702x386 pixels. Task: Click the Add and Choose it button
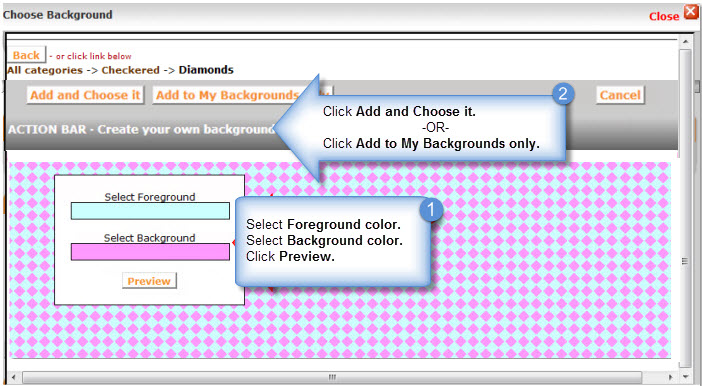click(x=85, y=95)
